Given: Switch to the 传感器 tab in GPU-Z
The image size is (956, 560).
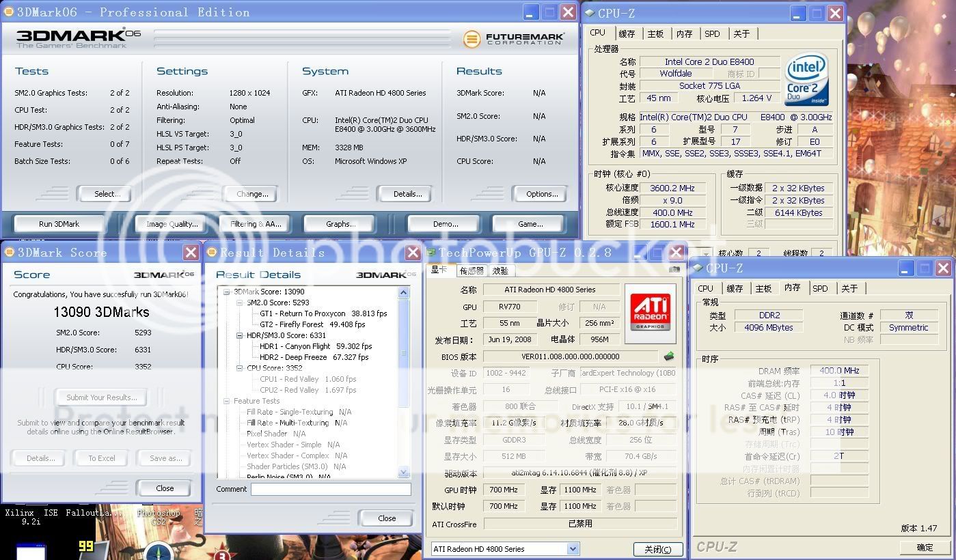Looking at the screenshot, I should coord(471,270).
